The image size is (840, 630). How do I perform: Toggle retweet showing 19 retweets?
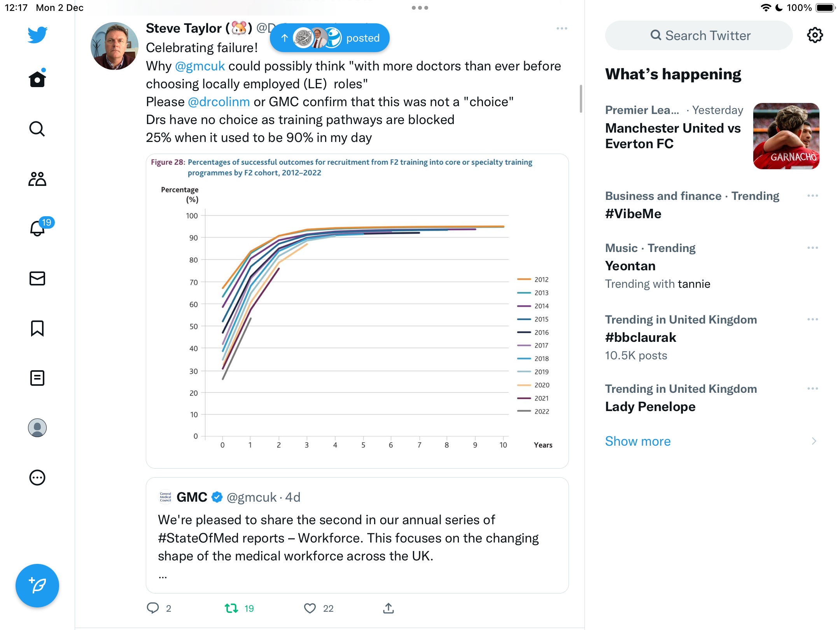pos(231,608)
